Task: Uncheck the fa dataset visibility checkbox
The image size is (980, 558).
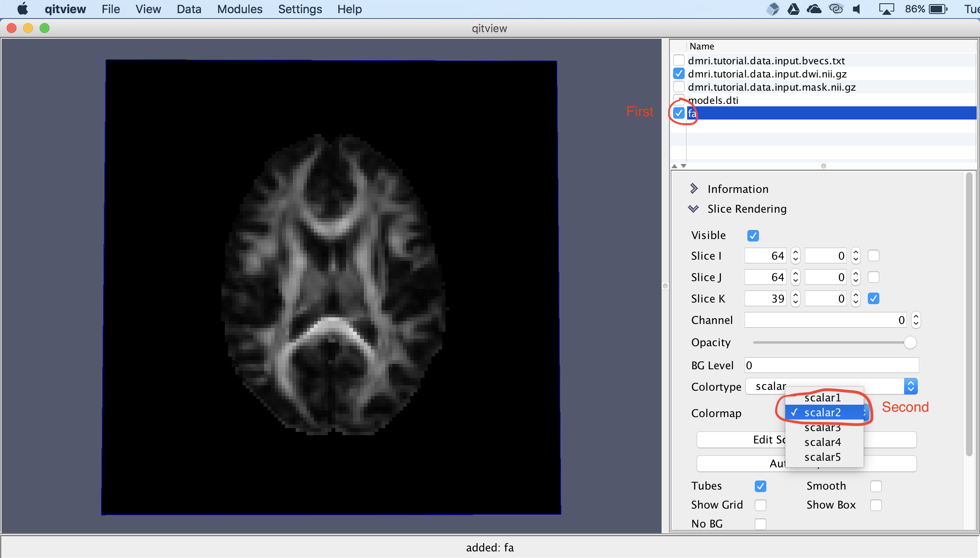Action: pos(679,113)
